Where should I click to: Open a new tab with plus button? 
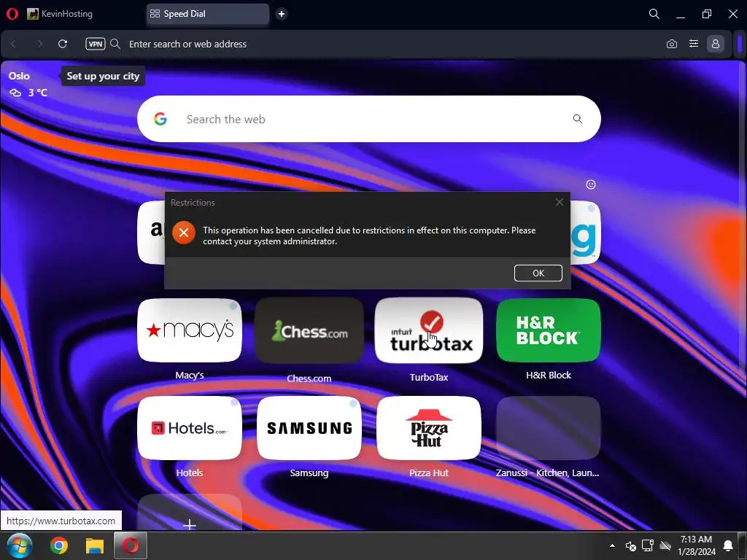pyautogui.click(x=282, y=14)
